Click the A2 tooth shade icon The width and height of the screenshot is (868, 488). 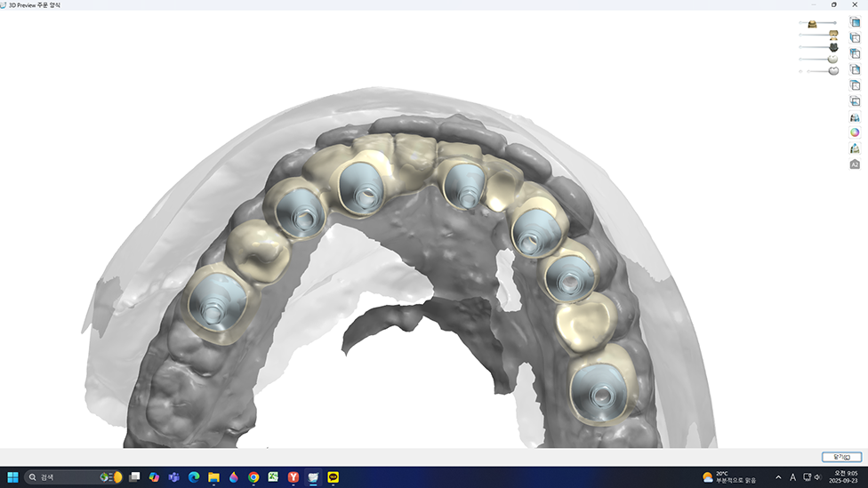[856, 164]
